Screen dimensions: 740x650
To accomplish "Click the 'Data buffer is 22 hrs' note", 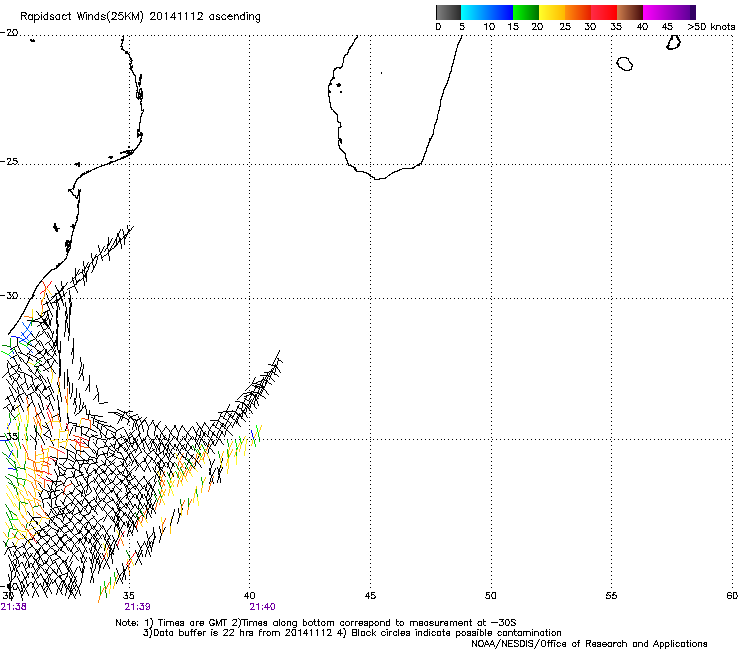I will (352, 633).
